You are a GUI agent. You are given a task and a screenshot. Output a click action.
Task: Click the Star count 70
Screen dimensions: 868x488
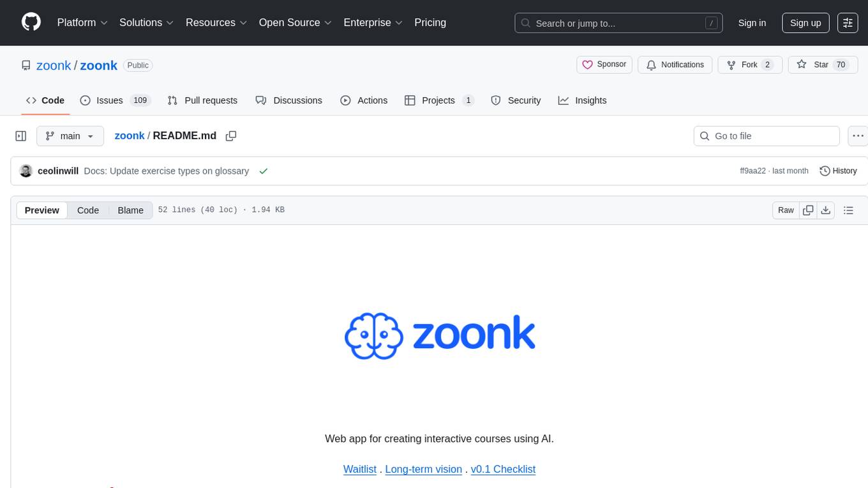point(841,65)
